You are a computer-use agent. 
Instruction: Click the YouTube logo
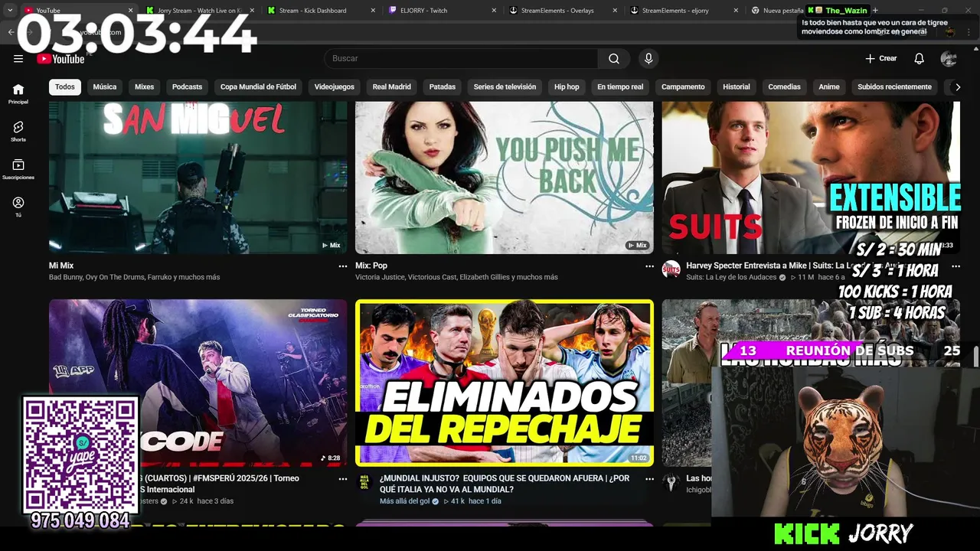[60, 59]
